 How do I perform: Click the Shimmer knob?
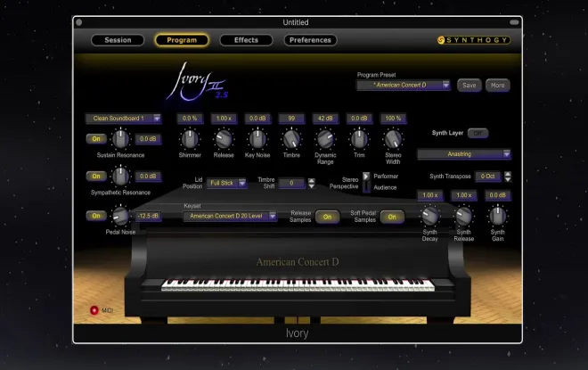pos(190,139)
